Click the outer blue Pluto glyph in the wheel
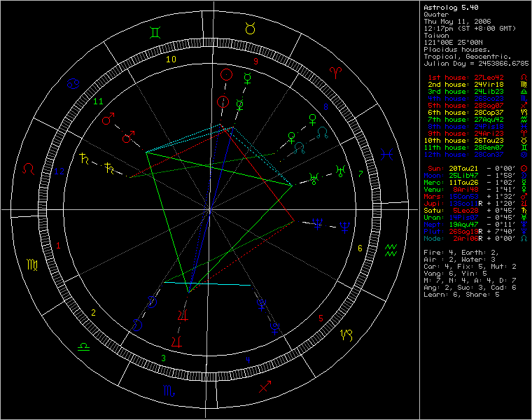 click(274, 328)
